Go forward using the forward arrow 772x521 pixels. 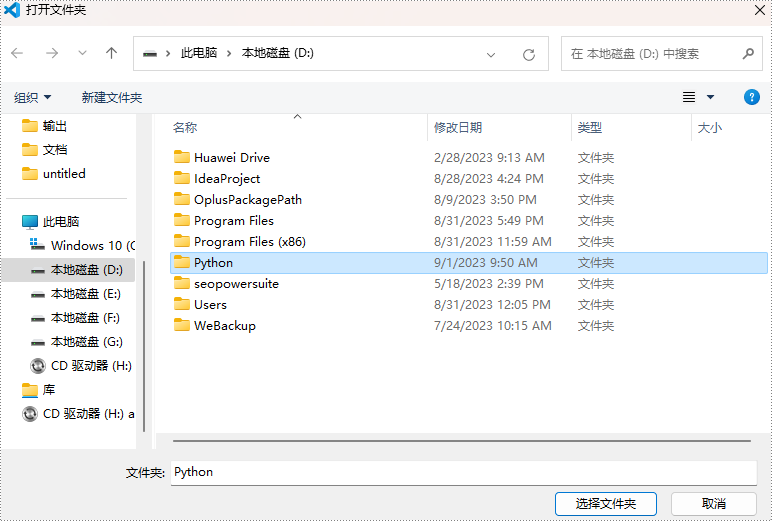tap(52, 53)
